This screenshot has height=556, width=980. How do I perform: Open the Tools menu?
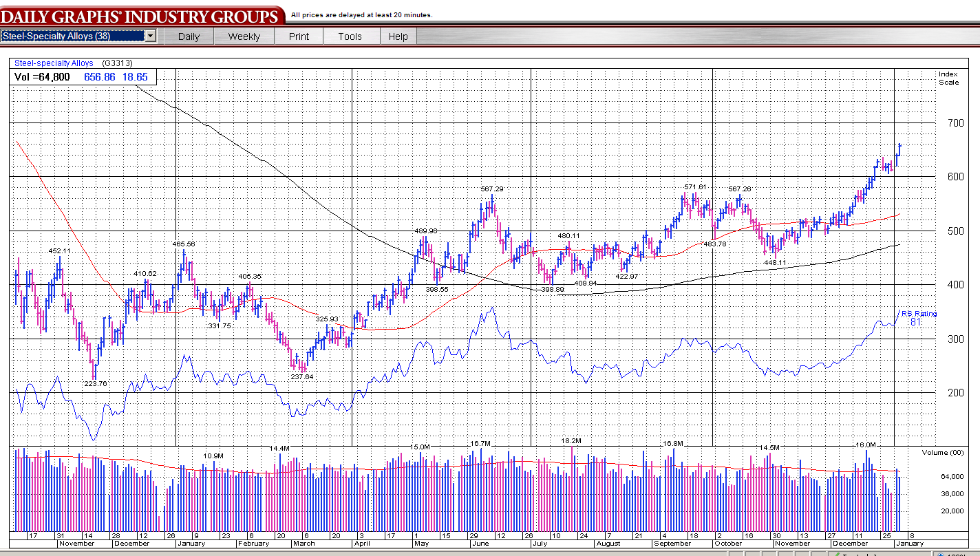click(x=350, y=36)
